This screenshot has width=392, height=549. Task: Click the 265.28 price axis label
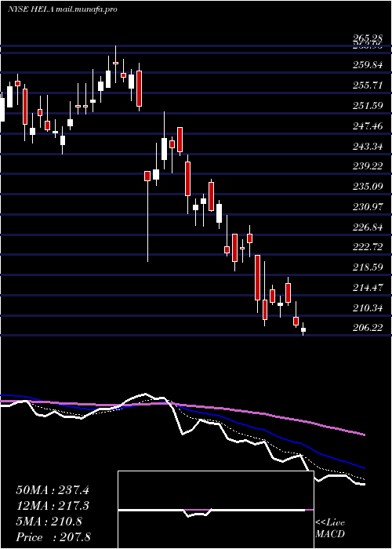(368, 38)
